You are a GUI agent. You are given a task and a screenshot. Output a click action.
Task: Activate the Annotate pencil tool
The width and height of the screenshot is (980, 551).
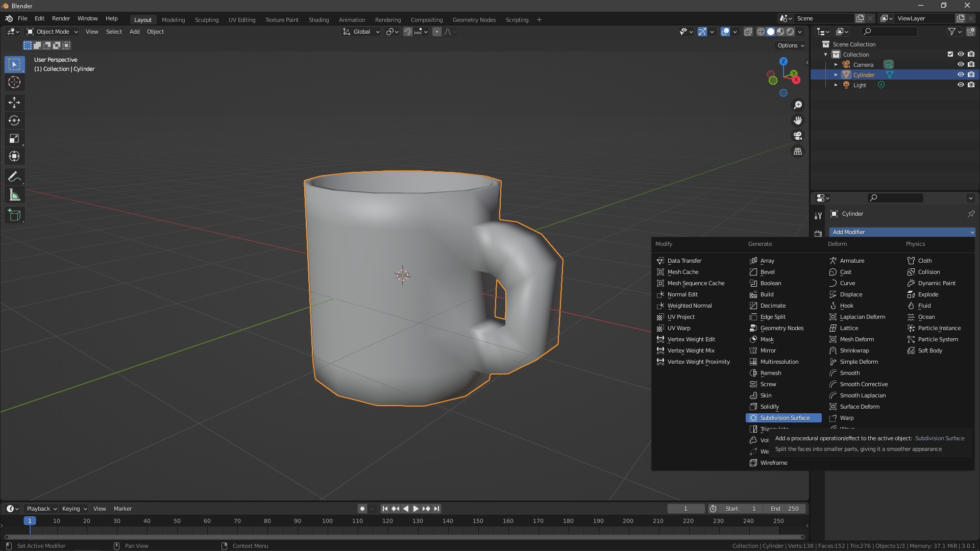click(x=14, y=177)
